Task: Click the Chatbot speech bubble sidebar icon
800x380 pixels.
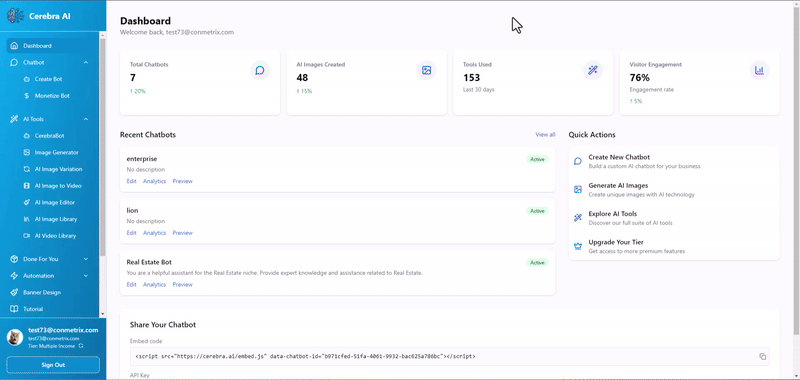Action: pyautogui.click(x=14, y=62)
